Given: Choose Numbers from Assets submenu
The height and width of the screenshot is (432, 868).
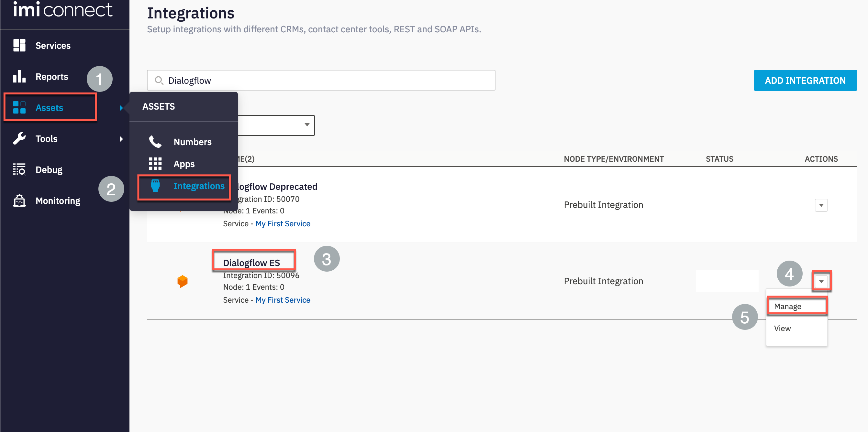Looking at the screenshot, I should coord(192,142).
